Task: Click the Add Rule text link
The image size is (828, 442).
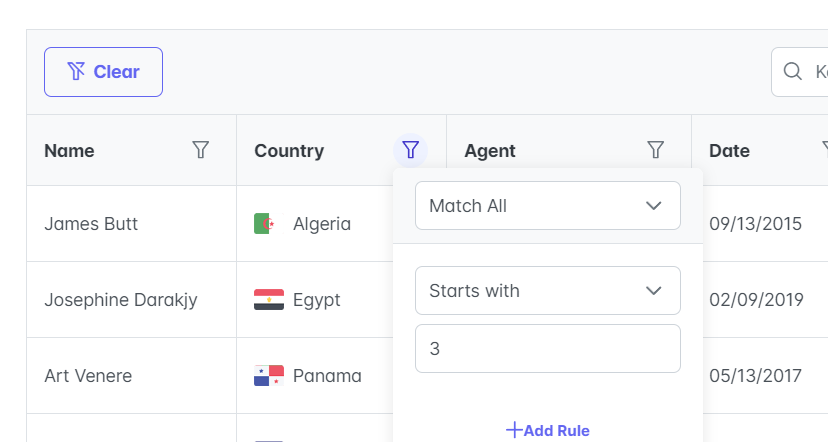Action: pyautogui.click(x=556, y=431)
